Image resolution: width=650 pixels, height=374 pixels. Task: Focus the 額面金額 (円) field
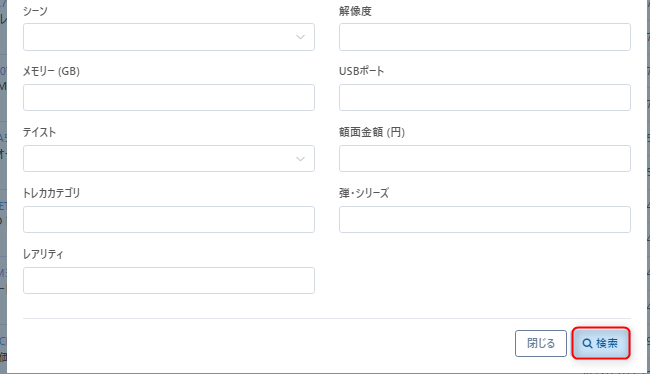point(485,158)
